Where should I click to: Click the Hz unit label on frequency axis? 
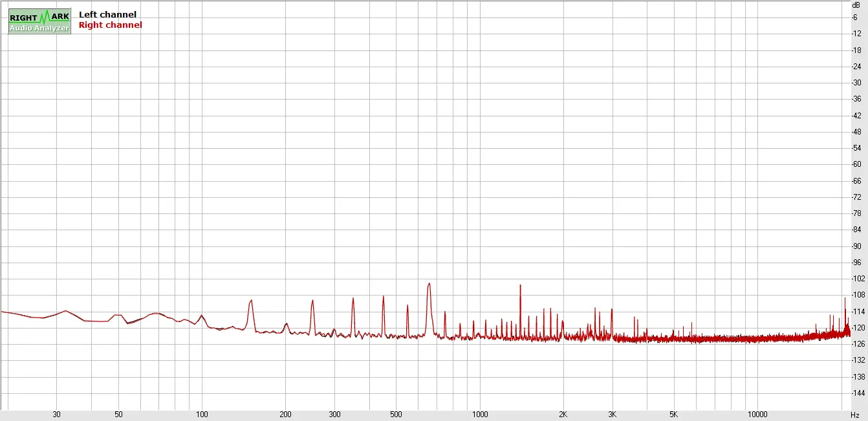pyautogui.click(x=855, y=415)
